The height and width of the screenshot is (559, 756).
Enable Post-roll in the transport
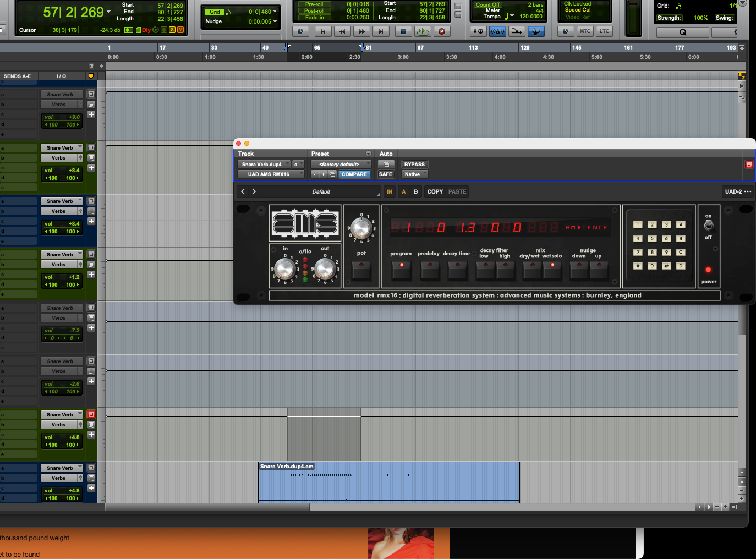314,11
